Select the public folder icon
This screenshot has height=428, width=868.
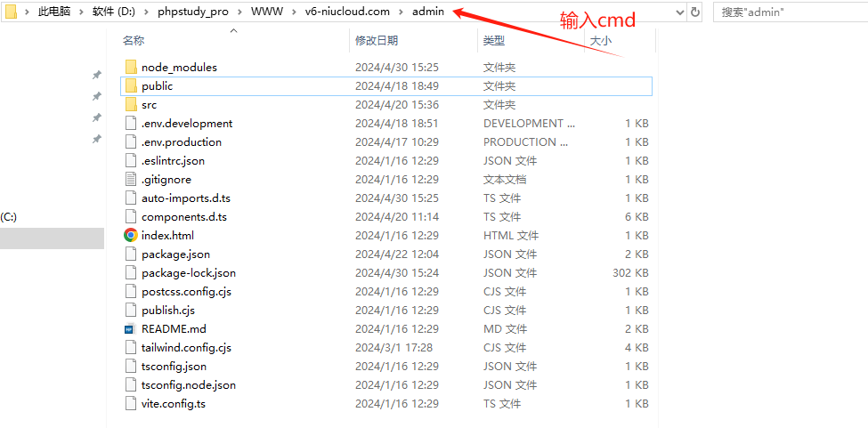[x=131, y=86]
